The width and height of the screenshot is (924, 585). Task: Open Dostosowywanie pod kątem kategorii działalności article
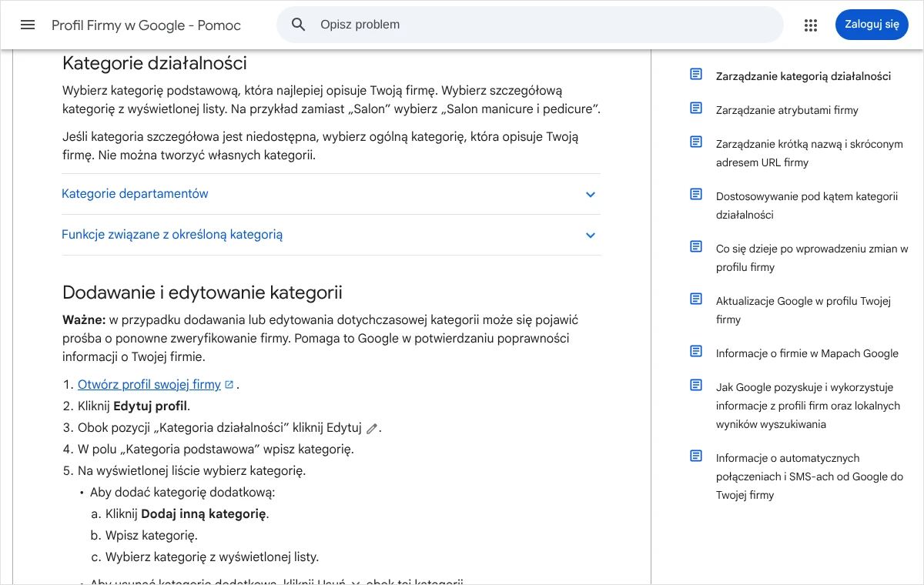coord(807,206)
